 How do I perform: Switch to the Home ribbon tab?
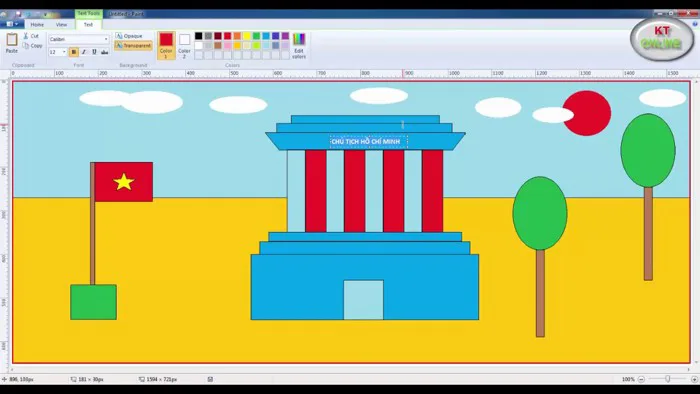tap(37, 25)
